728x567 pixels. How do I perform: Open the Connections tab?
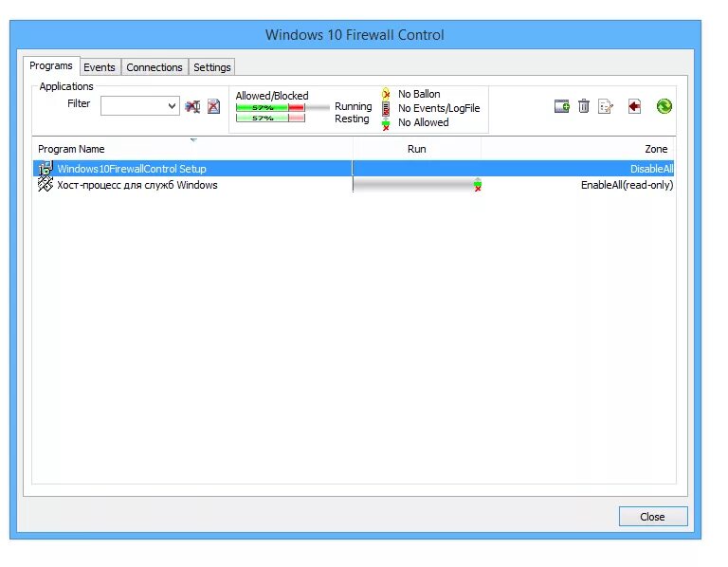(155, 67)
